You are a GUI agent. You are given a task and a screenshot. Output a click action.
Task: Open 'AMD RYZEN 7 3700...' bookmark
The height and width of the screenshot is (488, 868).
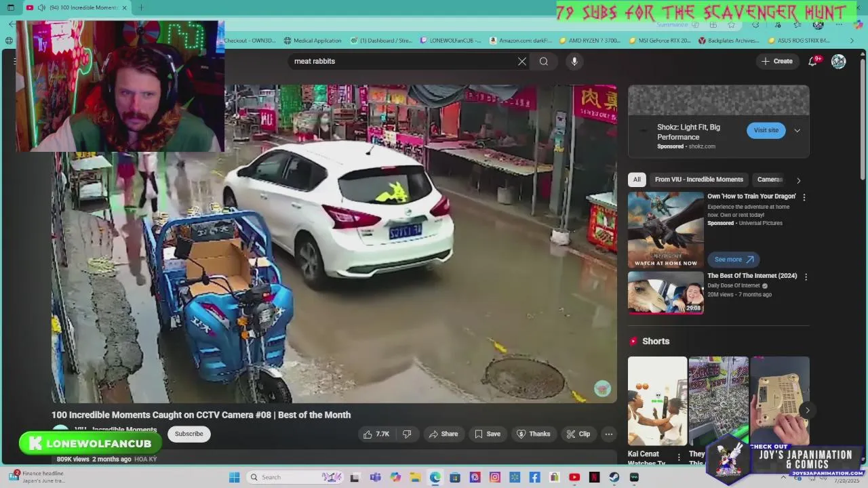(x=589, y=41)
